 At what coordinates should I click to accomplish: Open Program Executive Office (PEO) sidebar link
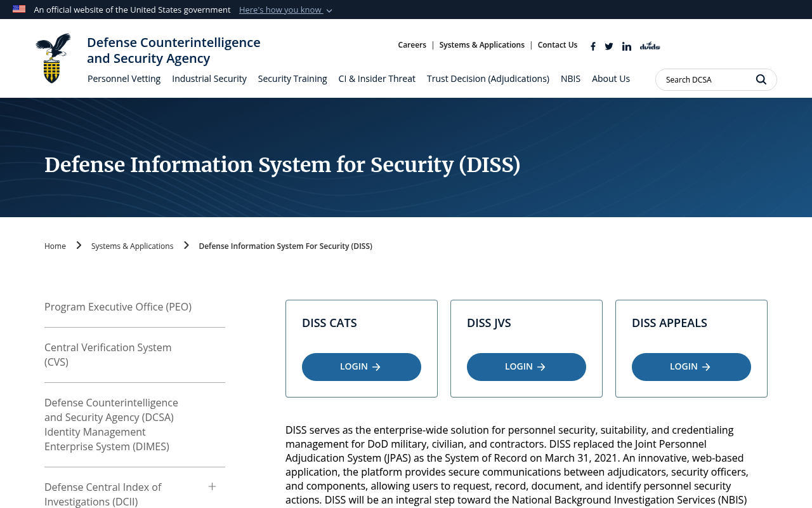pos(118,307)
